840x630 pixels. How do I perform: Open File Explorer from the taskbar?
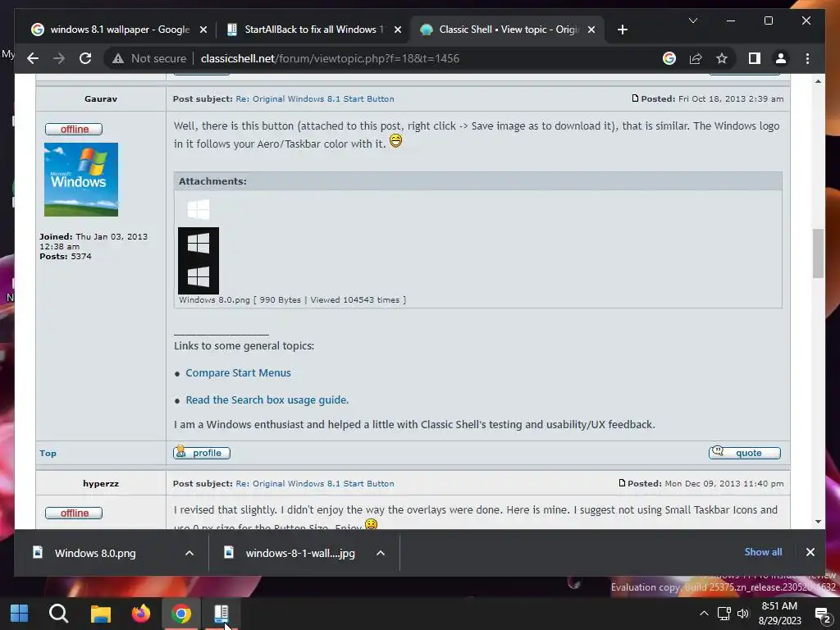click(100, 614)
